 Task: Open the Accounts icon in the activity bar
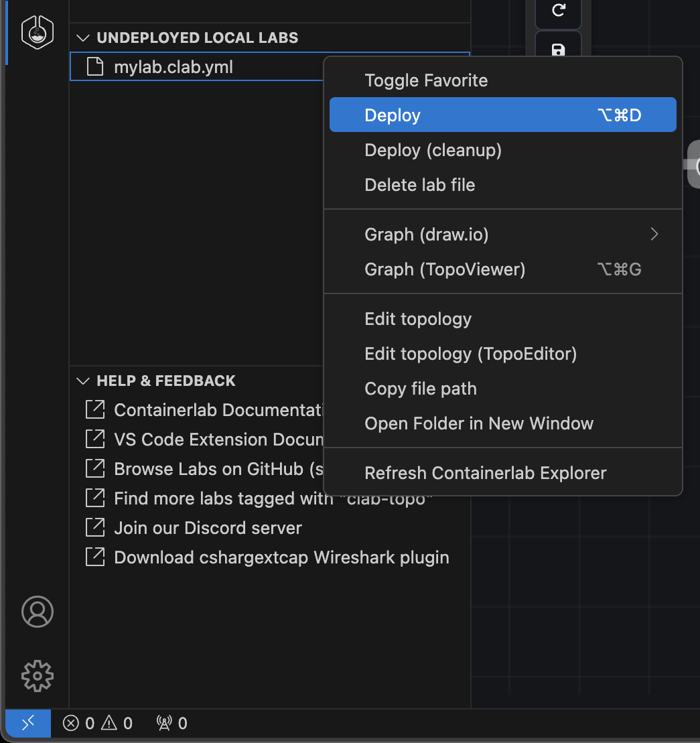(x=38, y=612)
